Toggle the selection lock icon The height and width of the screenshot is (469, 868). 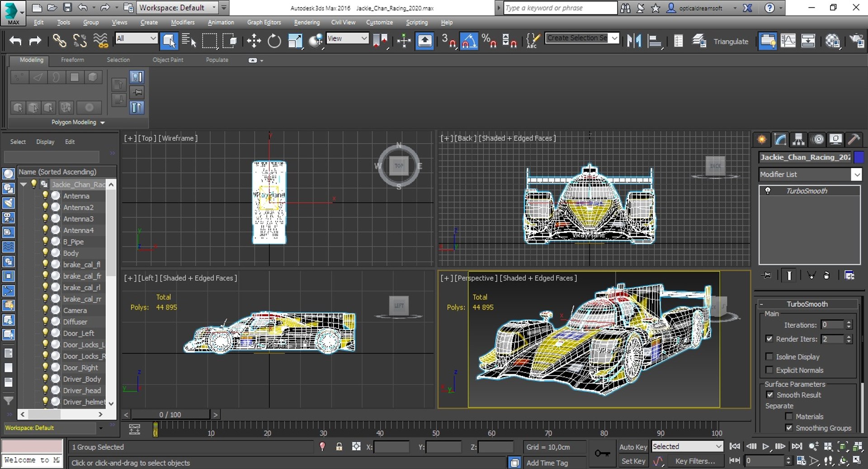click(x=339, y=447)
